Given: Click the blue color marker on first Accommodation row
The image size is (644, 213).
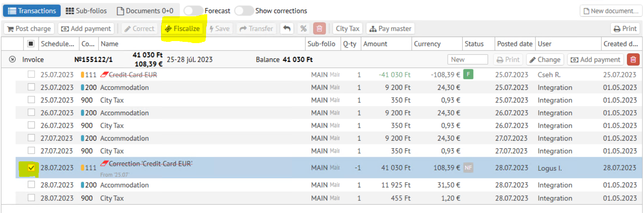Looking at the screenshot, I should (x=83, y=87).
